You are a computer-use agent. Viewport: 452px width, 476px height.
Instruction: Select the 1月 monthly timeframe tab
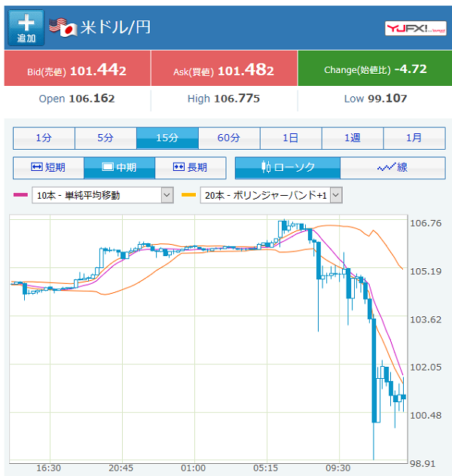tap(414, 138)
